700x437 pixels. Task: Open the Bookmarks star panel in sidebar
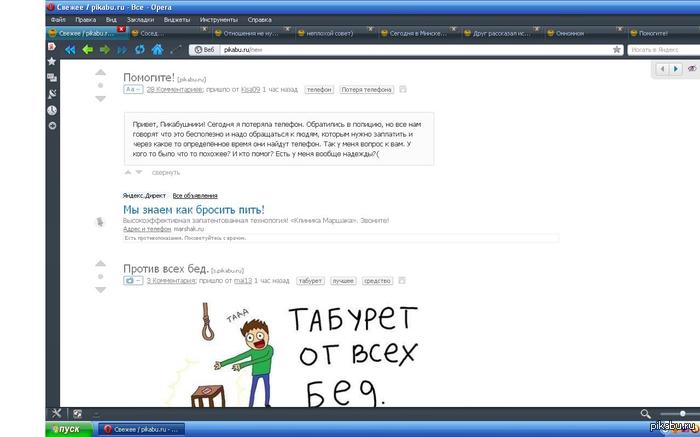tap(52, 61)
